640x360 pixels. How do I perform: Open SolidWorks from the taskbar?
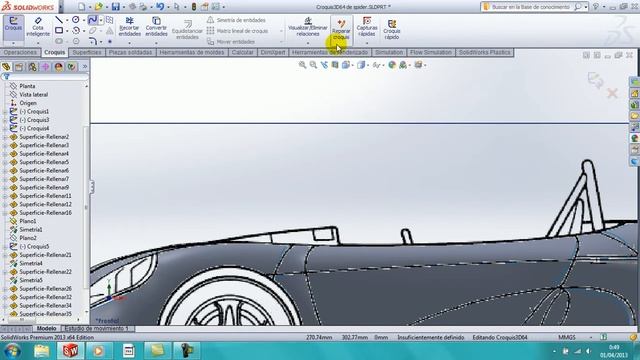(x=70, y=351)
